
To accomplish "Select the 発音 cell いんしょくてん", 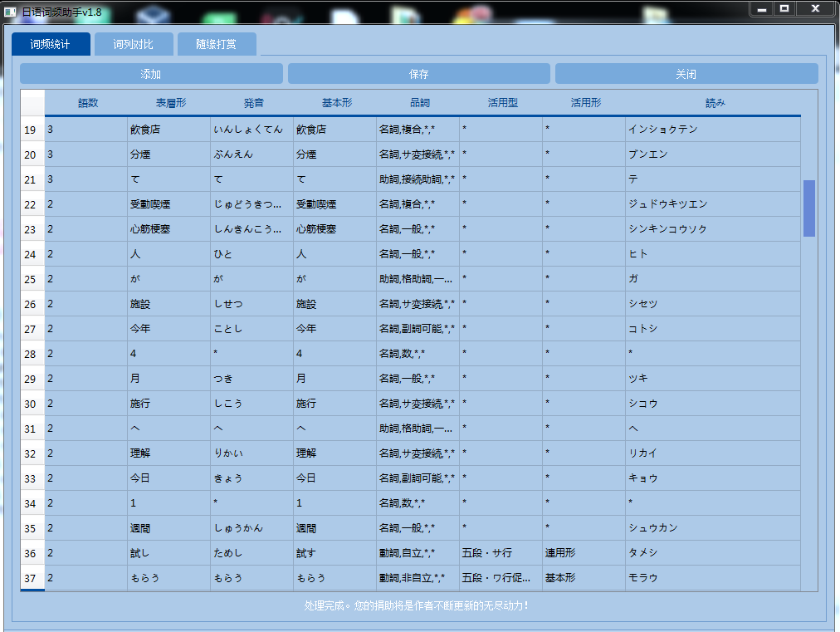I will coord(252,130).
